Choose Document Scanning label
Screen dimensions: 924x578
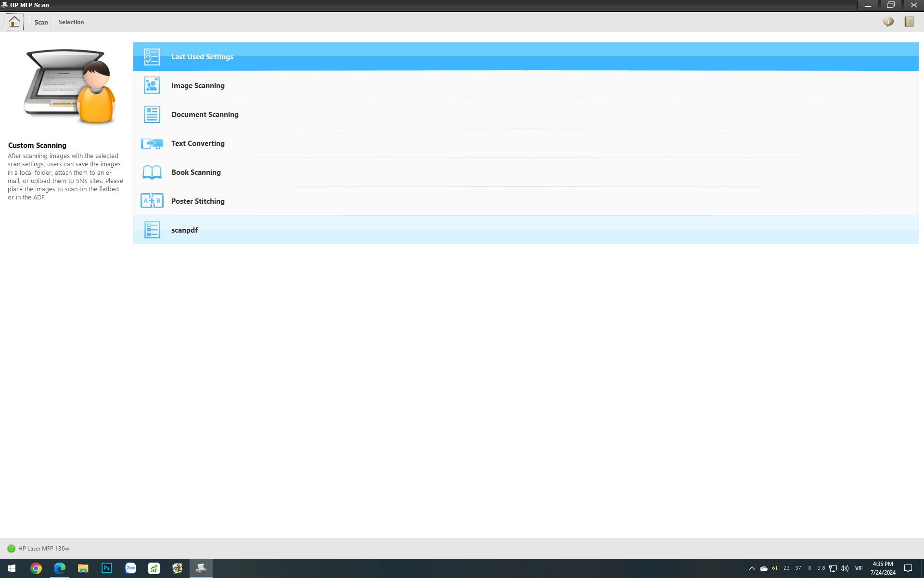click(x=205, y=115)
